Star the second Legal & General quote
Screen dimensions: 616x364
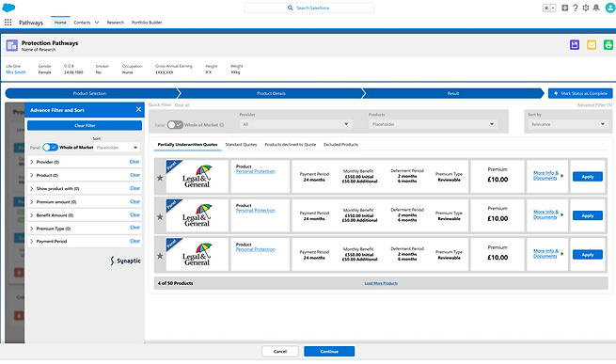pyautogui.click(x=160, y=217)
